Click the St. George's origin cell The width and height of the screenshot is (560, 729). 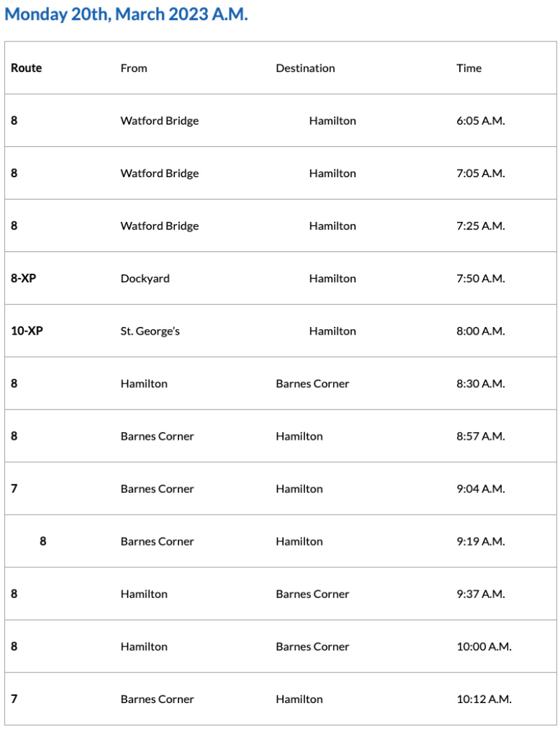(x=150, y=331)
